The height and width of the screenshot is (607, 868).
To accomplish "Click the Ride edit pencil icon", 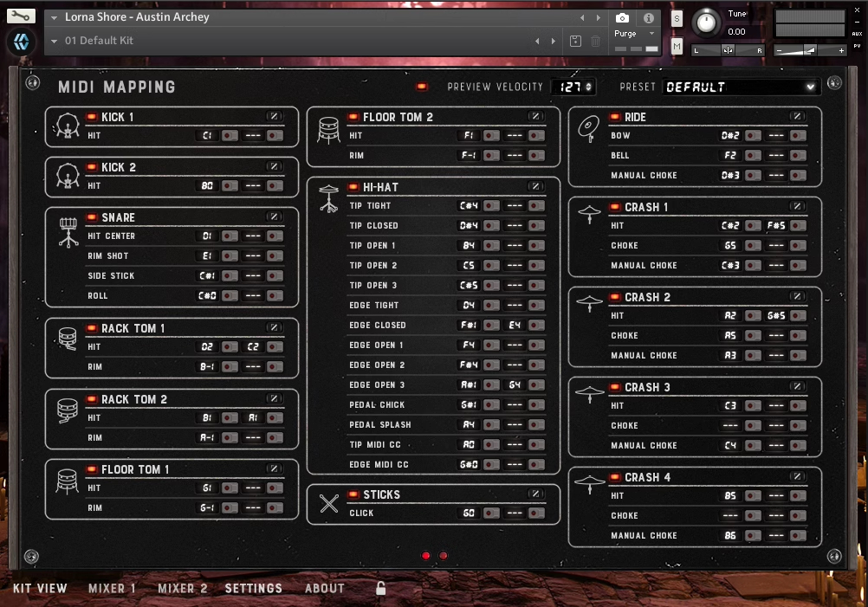I will (797, 116).
